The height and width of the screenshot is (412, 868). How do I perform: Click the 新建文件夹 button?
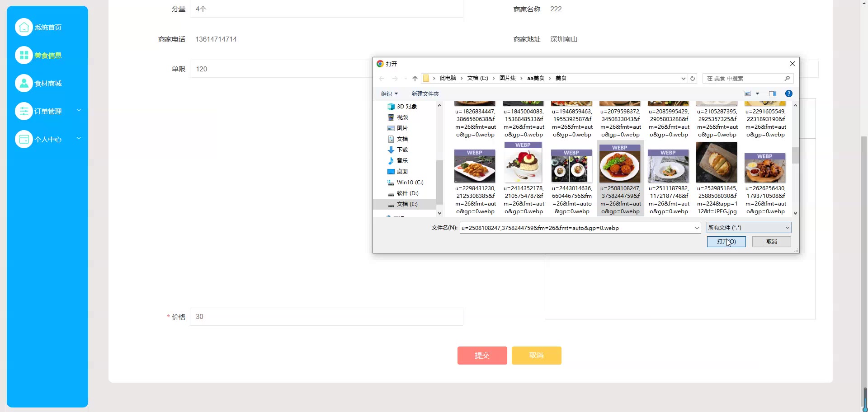point(425,94)
